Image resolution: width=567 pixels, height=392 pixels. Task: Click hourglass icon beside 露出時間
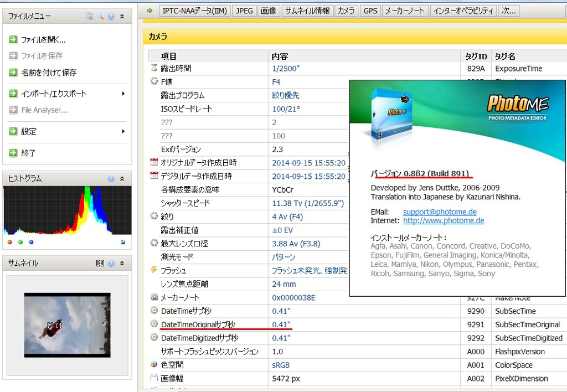(x=154, y=68)
